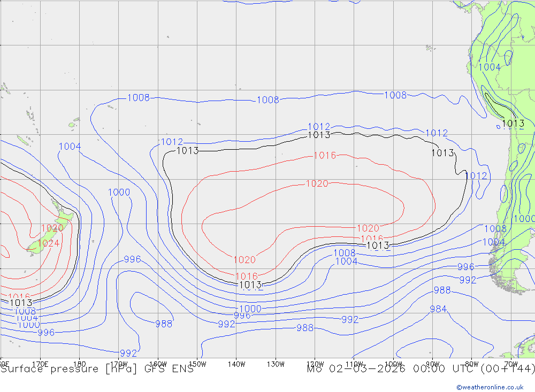
Task: Click the 1013 label on the Chilean coast
Action: pyautogui.click(x=513, y=124)
